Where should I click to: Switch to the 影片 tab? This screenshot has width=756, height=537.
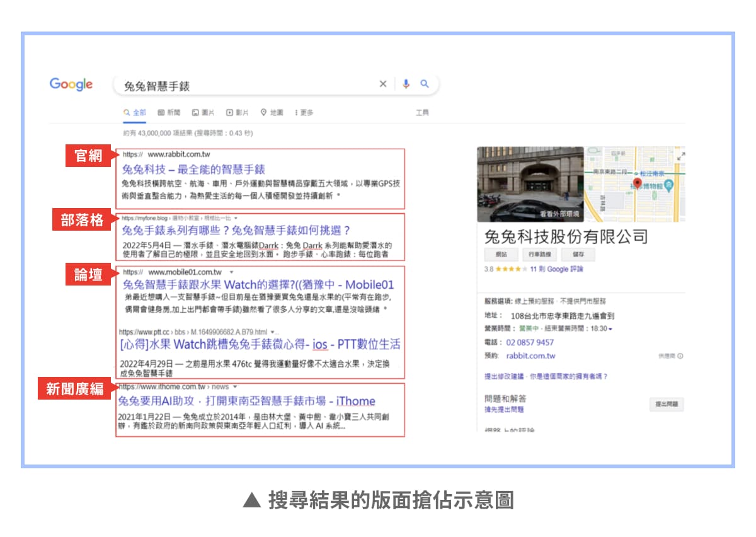(238, 112)
